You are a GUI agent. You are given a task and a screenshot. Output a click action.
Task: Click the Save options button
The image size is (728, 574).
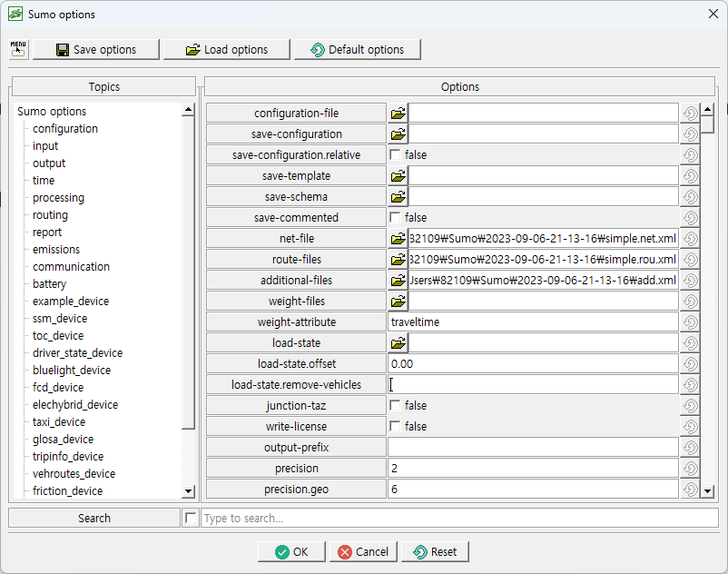(95, 49)
